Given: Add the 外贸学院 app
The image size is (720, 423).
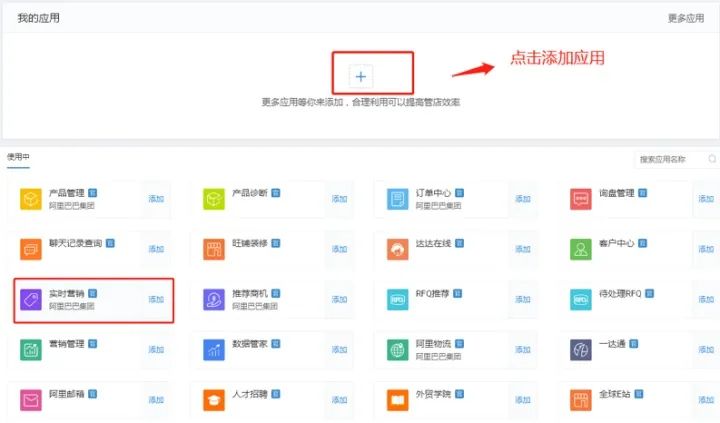Looking at the screenshot, I should pos(523,400).
